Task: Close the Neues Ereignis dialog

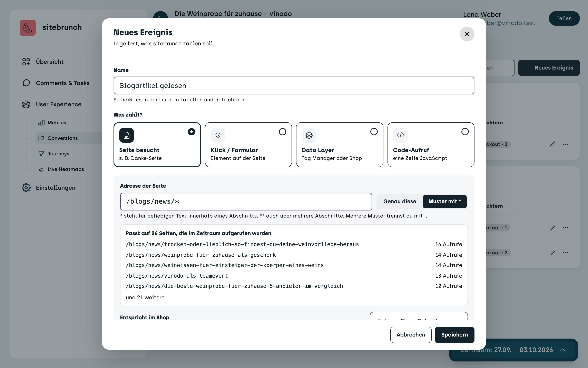Action: [467, 34]
